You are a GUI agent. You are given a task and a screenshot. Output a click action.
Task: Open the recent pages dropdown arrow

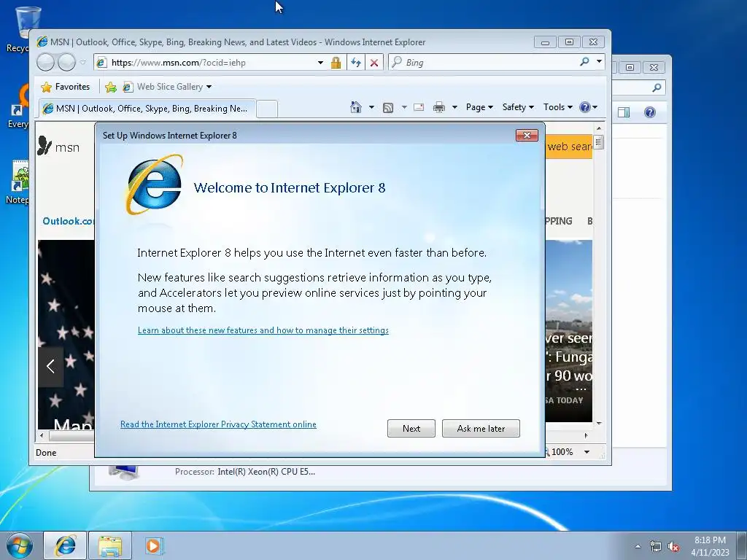click(83, 63)
